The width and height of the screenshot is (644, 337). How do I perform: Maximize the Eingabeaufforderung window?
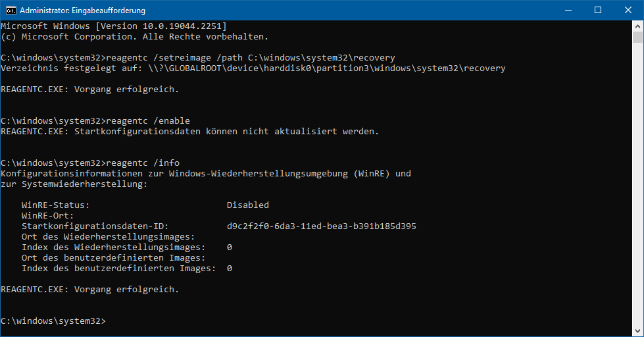pos(598,11)
